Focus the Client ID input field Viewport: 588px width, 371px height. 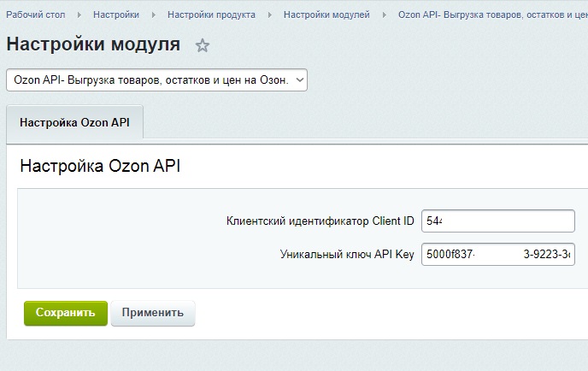498,221
